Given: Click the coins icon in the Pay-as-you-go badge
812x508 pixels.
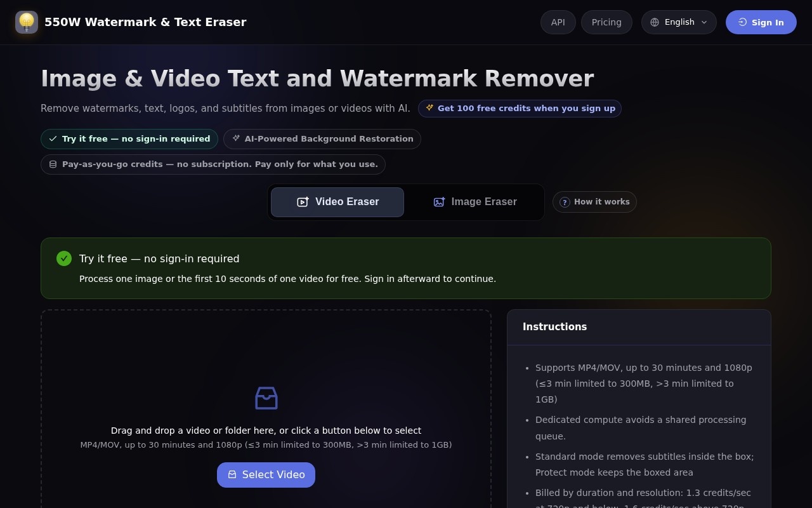Looking at the screenshot, I should [x=53, y=164].
